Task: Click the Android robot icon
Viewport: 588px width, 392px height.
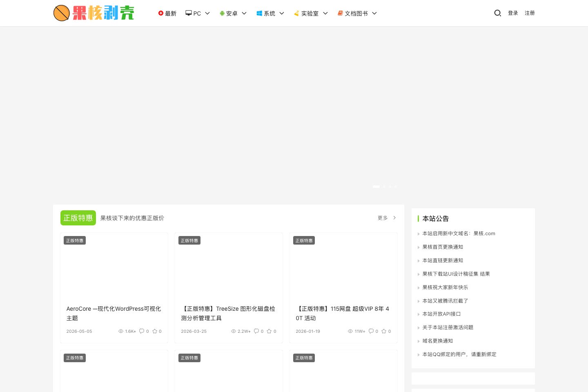Action: click(x=222, y=13)
